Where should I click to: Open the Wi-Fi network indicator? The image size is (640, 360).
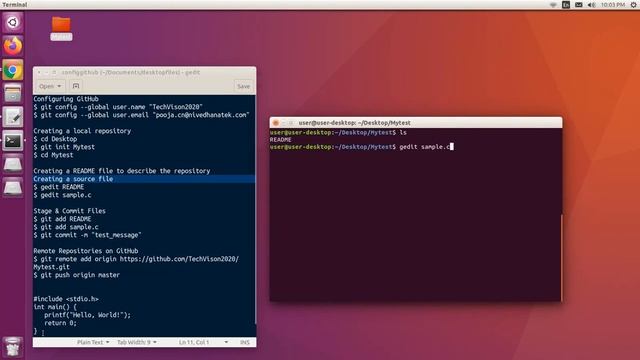(x=553, y=5)
